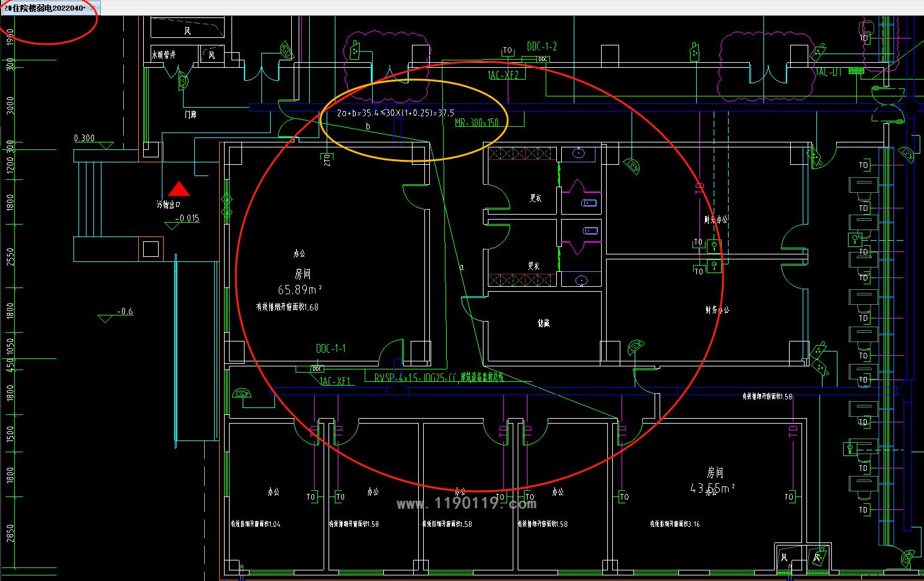The width and height of the screenshot is (924, 581).
Task: Select the 43.55m² room area text
Action: (x=713, y=489)
